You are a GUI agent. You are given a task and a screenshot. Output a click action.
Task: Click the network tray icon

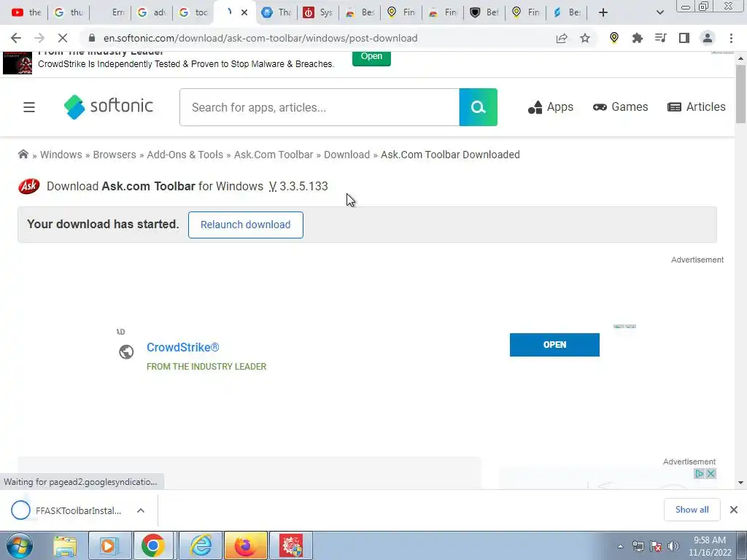tap(638, 546)
